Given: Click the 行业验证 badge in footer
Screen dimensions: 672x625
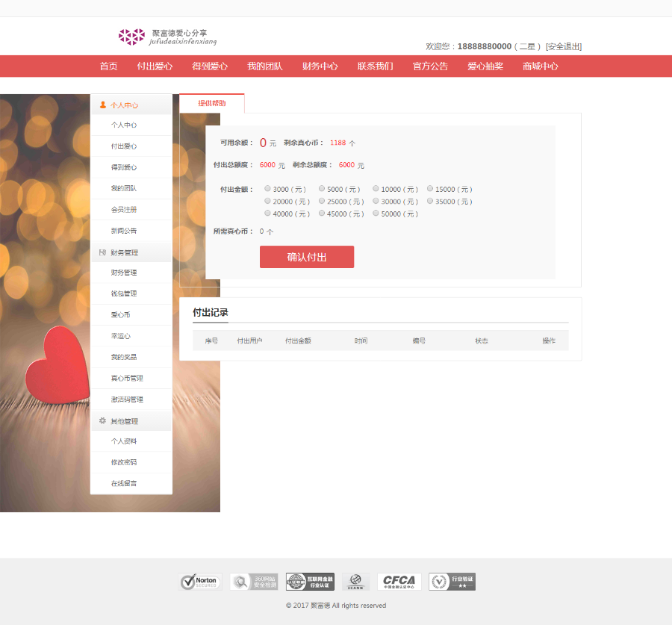Looking at the screenshot, I should pos(452,582).
